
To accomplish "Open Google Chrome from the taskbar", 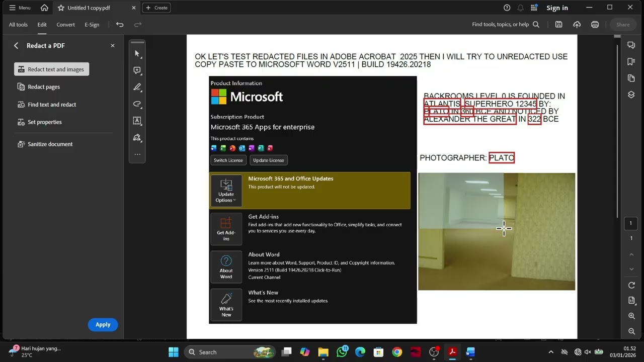I will pyautogui.click(x=397, y=352).
